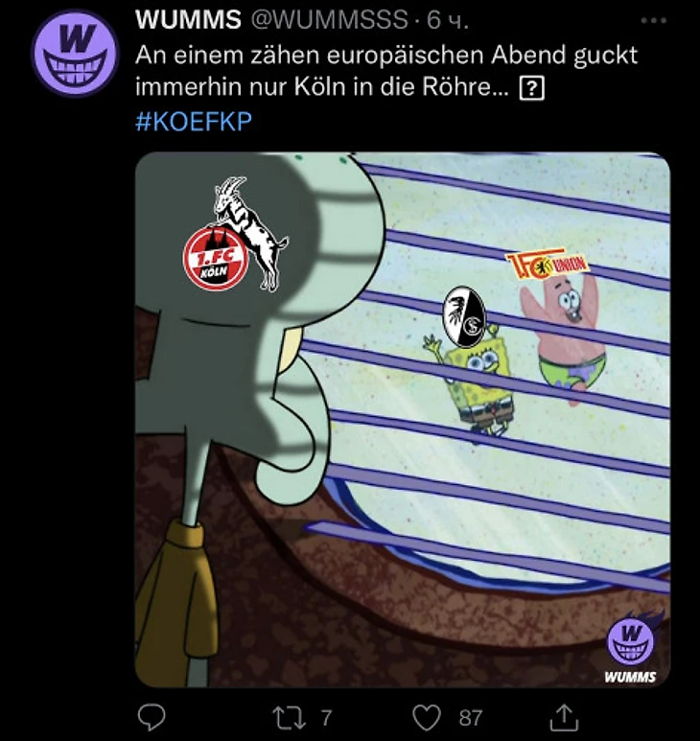View the retweet count 7
Viewport: 700px width, 741px height.
[x=327, y=718]
